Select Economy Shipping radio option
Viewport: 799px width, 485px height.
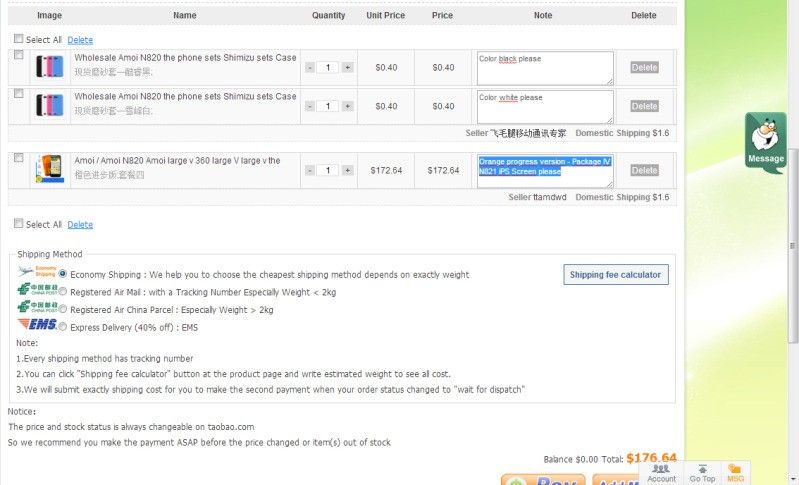63,274
